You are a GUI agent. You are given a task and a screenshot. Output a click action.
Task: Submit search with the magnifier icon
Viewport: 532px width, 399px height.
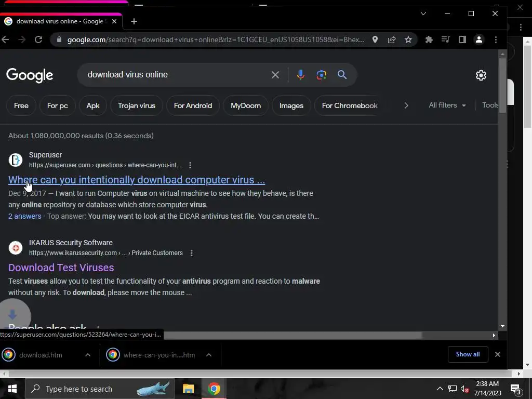(342, 75)
